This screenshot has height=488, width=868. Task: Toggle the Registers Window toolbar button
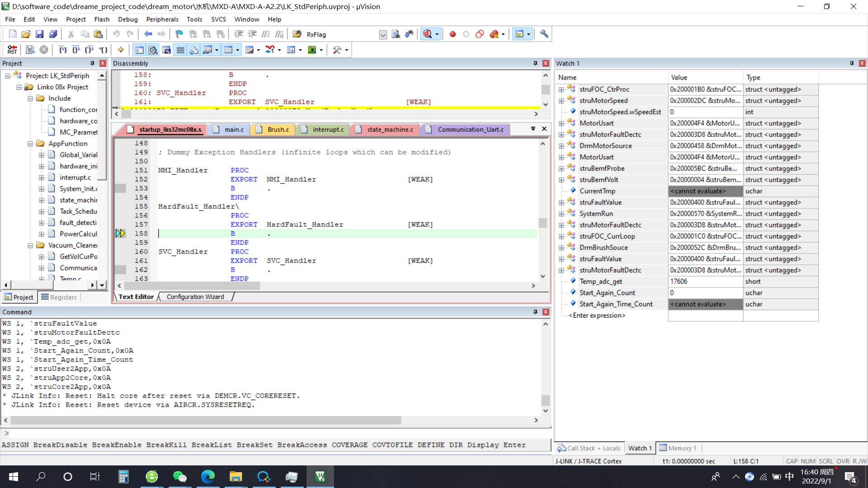click(x=180, y=50)
